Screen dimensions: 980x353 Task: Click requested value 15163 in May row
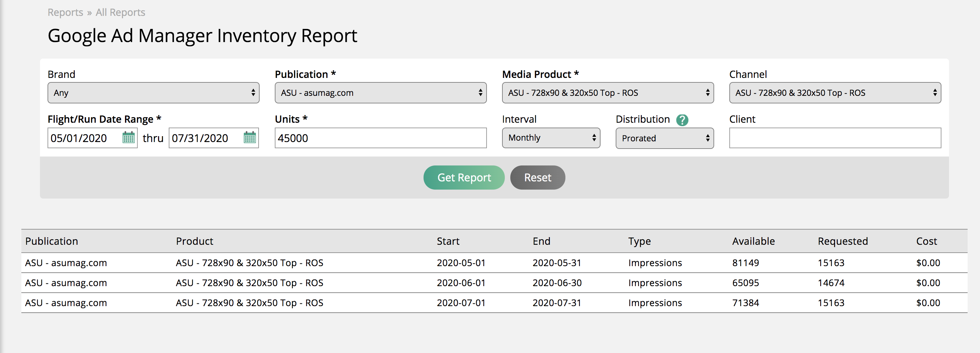click(831, 263)
